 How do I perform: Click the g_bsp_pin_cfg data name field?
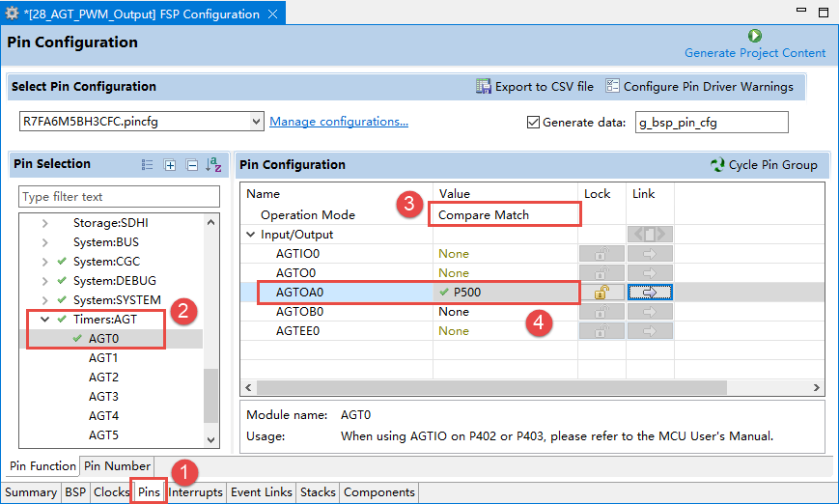(712, 122)
